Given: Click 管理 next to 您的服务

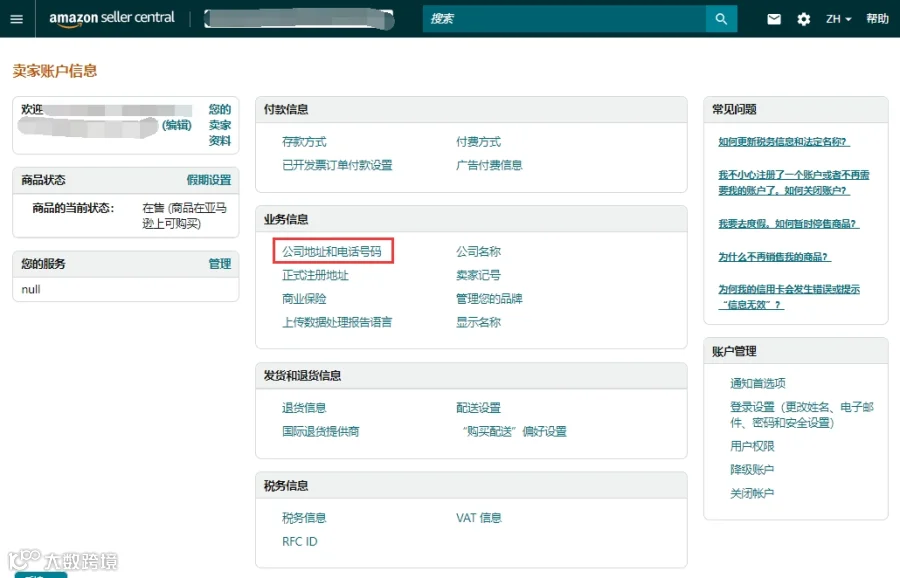Looking at the screenshot, I should (220, 264).
